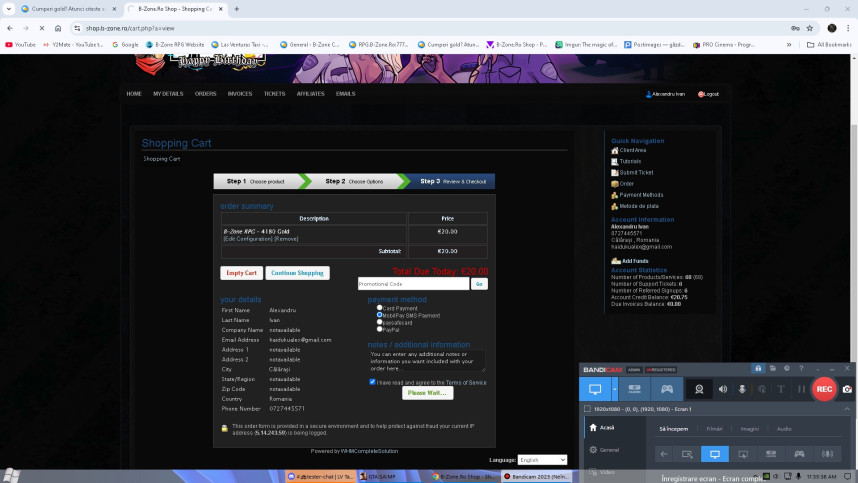Click Bandicam webcam overlay icon
This screenshot has width=858, height=483.
tap(699, 389)
